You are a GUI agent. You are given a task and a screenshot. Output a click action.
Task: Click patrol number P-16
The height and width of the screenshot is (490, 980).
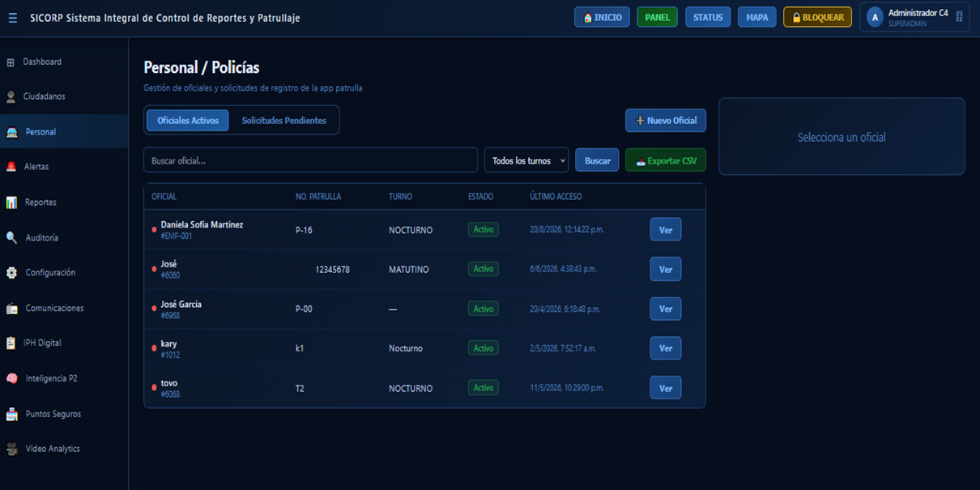(304, 230)
